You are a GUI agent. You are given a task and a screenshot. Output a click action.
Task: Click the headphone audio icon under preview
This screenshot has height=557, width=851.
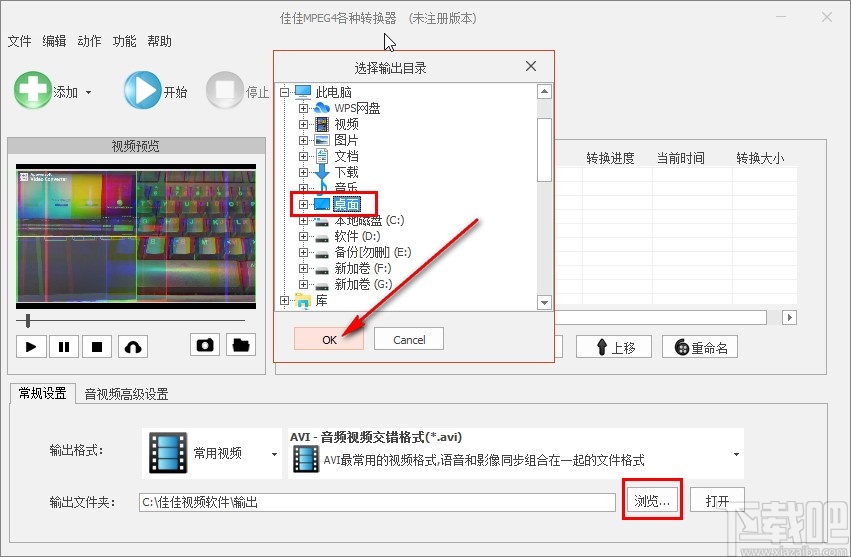point(133,346)
